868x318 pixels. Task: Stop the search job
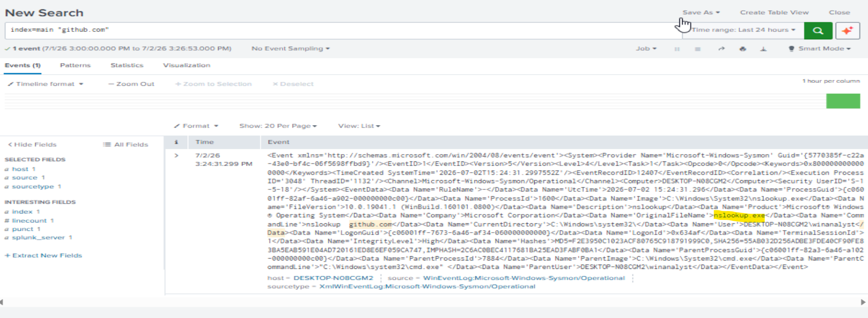tap(697, 49)
